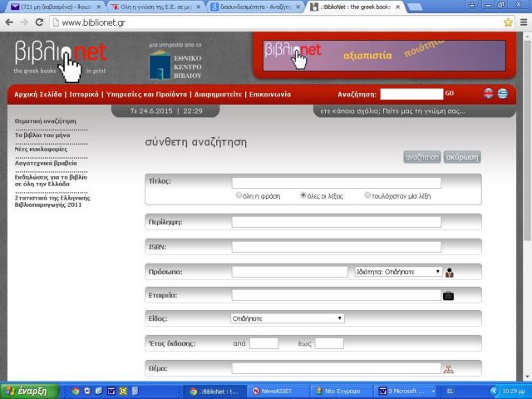
Task: Select the 'όλη η φράση' radio option
Action: (239, 196)
